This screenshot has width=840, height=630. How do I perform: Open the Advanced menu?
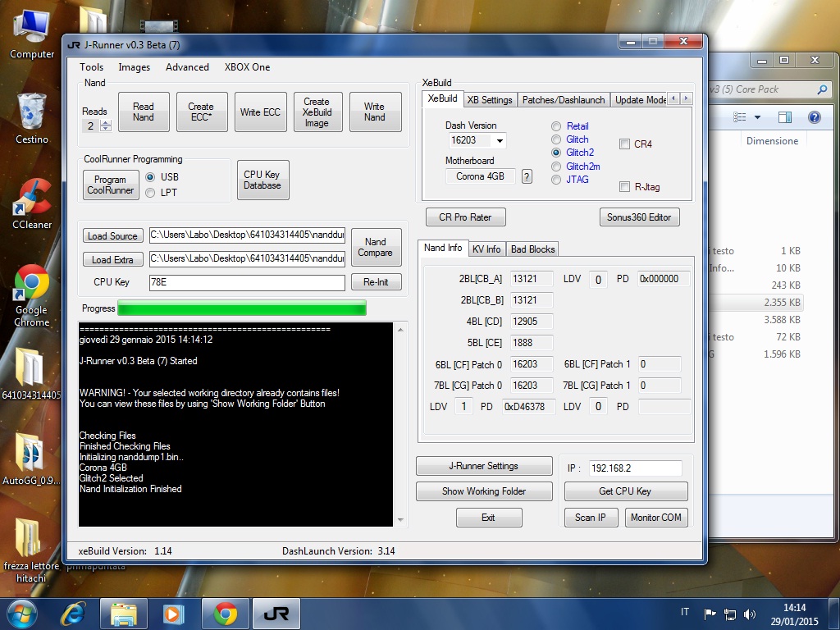[x=187, y=67]
